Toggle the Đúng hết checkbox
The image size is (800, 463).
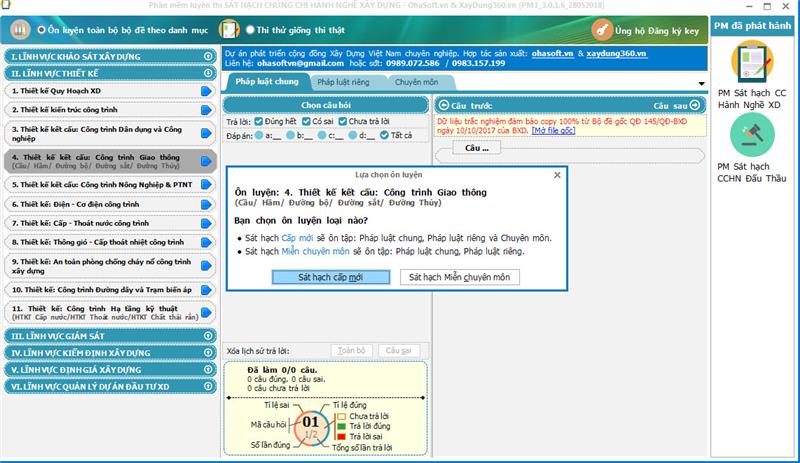pos(259,121)
